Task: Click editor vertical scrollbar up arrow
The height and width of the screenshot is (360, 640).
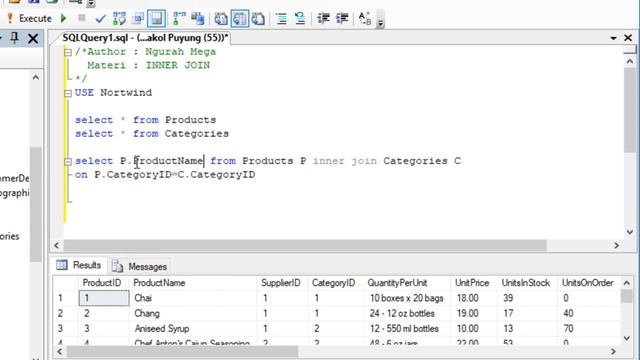Action: [630, 61]
